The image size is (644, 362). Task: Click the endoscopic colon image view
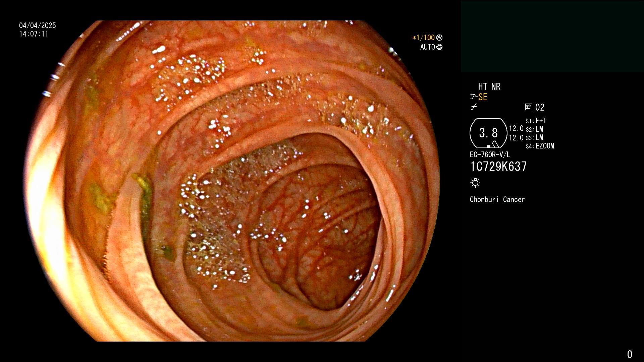[x=231, y=181]
